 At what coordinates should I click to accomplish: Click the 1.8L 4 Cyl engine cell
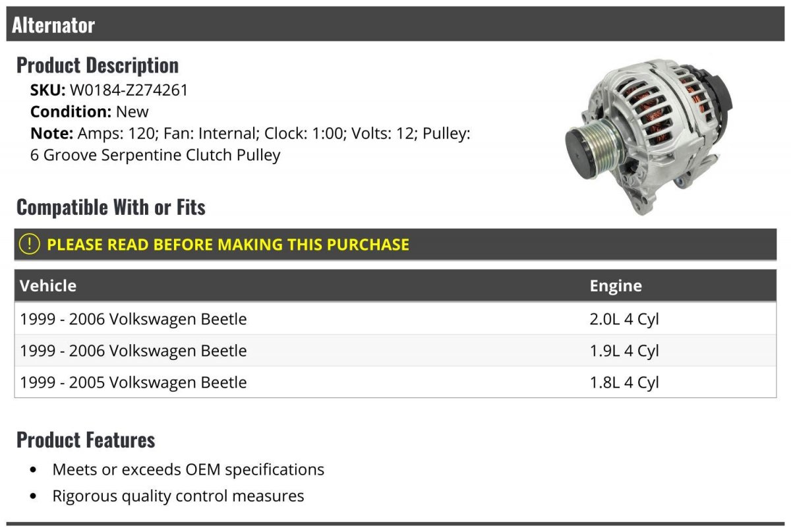624,382
